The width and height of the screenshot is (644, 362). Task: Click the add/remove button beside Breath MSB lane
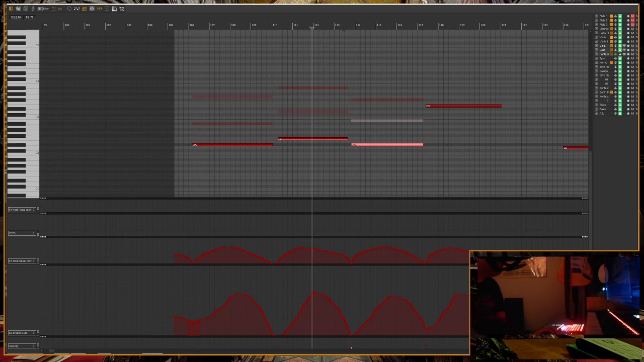(x=37, y=333)
